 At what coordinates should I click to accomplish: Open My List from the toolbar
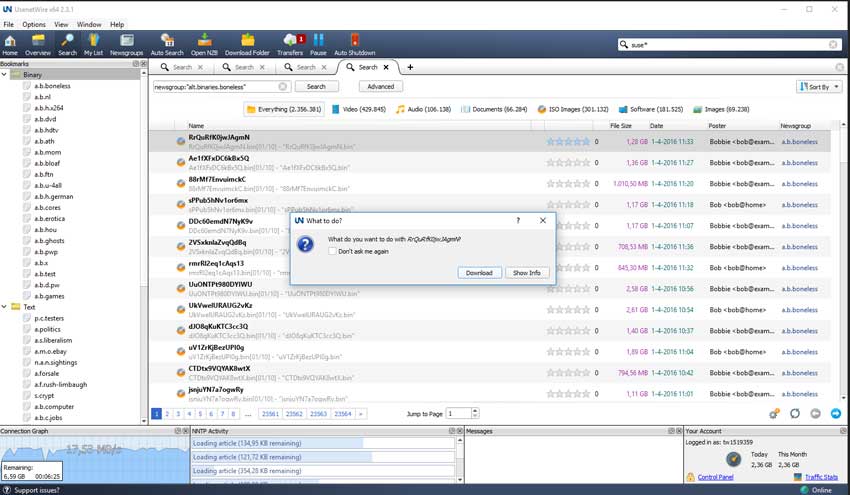(93, 44)
